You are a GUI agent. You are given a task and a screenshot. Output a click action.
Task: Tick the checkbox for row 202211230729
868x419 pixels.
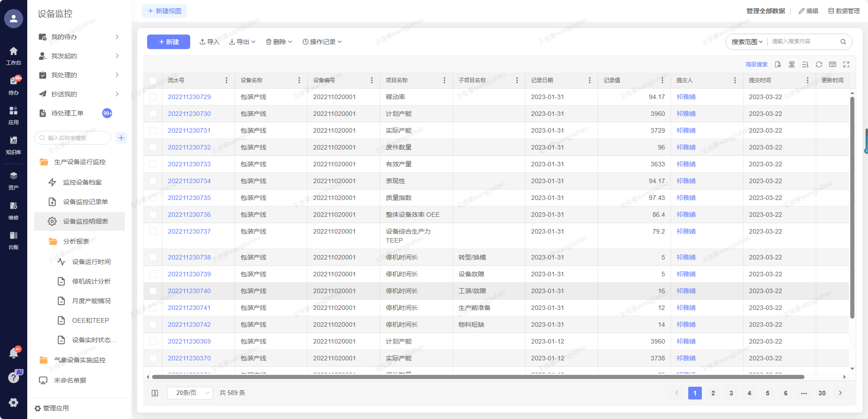click(153, 97)
